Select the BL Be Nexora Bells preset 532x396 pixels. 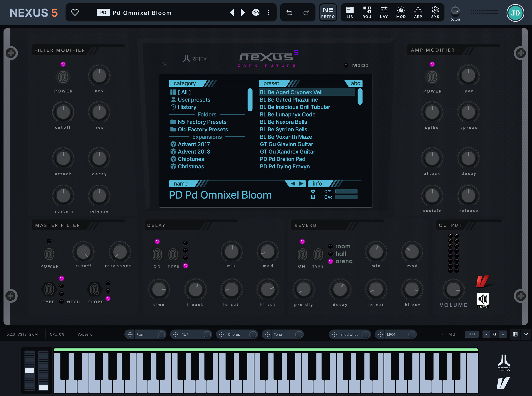(x=283, y=122)
